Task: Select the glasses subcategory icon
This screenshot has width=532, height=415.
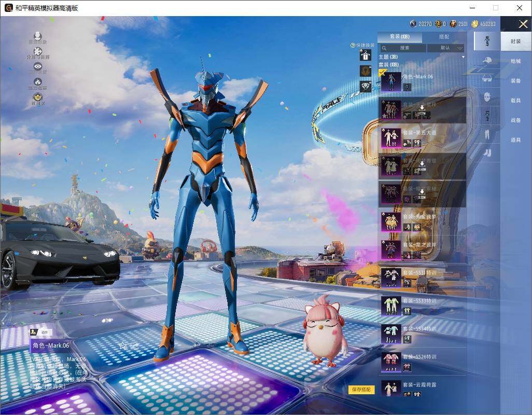Action: 487,79
